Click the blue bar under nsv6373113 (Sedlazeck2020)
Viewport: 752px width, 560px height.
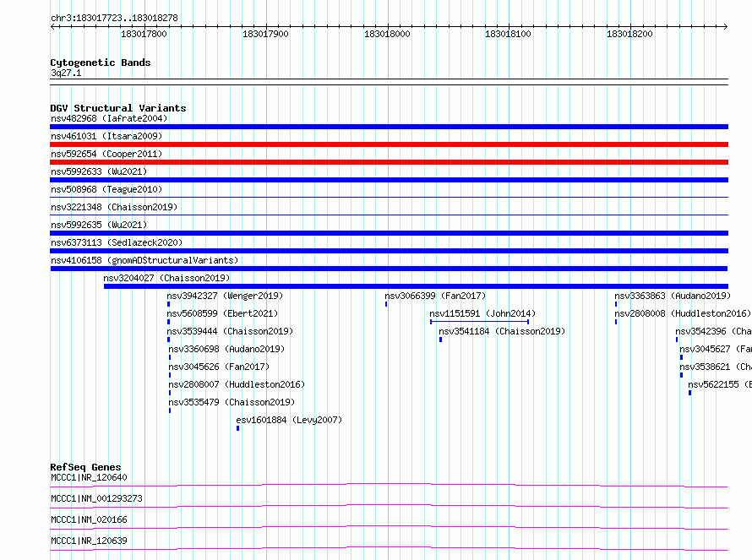[389, 251]
